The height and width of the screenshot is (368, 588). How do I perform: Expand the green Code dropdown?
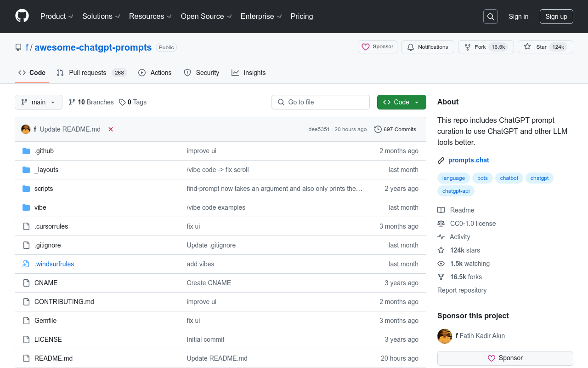[401, 102]
